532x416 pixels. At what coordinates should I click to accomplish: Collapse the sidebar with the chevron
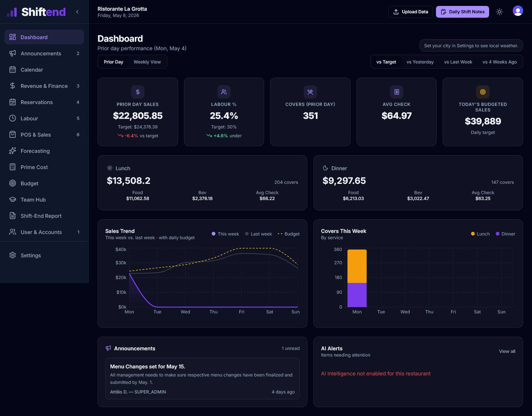coord(77,12)
